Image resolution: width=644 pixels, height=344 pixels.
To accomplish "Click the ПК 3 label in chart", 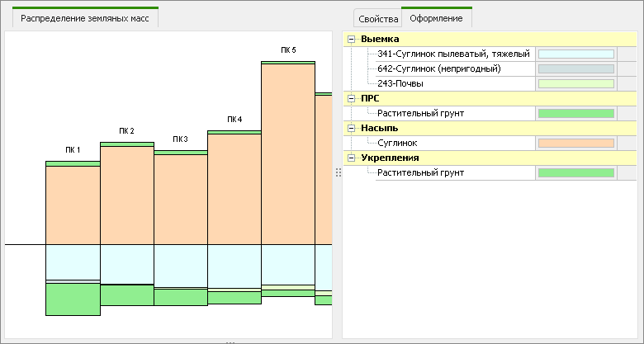I will [x=180, y=139].
